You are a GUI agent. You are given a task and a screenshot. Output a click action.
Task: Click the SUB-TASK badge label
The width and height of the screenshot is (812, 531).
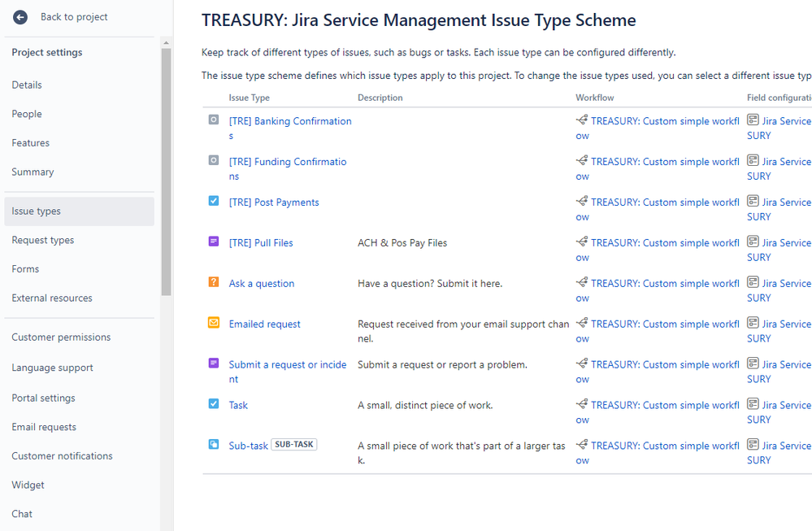point(294,445)
